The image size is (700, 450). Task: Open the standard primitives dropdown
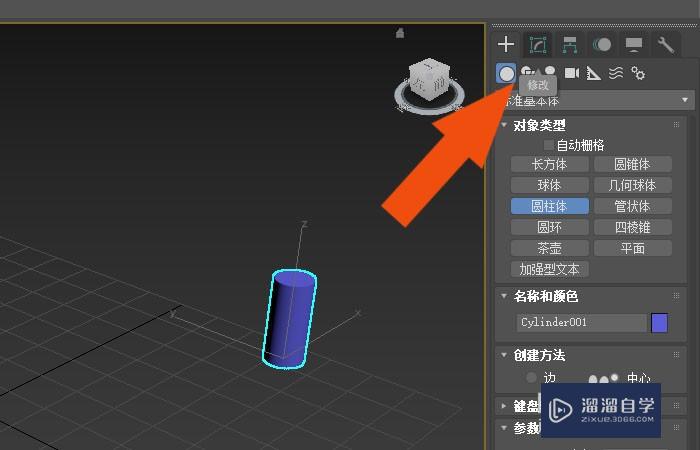598,100
